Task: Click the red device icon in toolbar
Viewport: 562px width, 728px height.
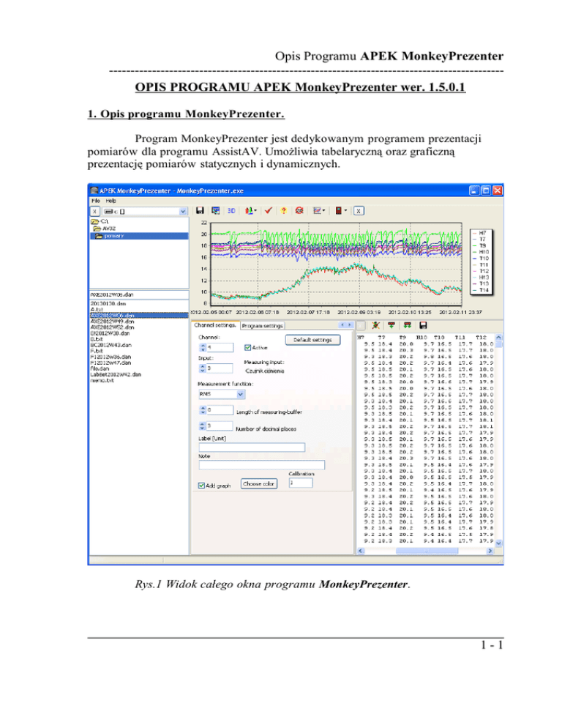Action: 337,211
